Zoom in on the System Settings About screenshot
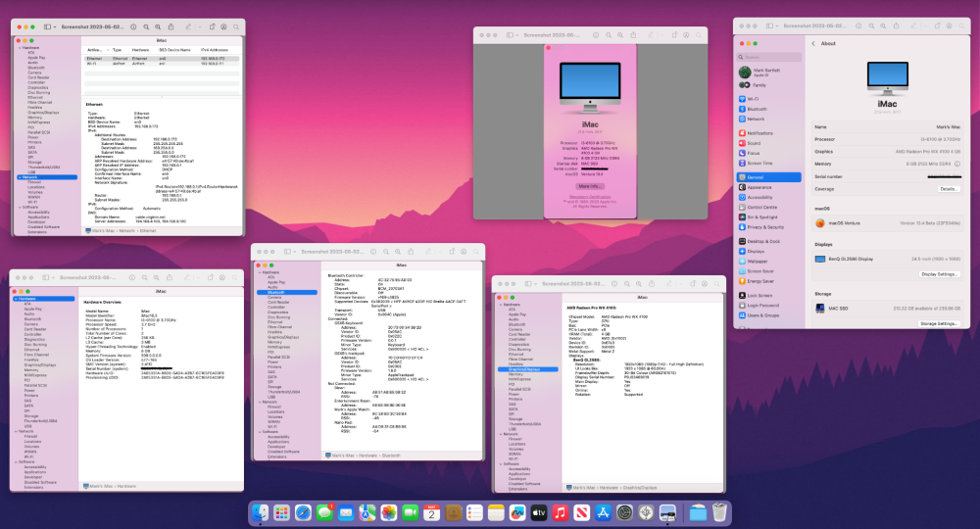This screenshot has height=529, width=980. coord(883,25)
